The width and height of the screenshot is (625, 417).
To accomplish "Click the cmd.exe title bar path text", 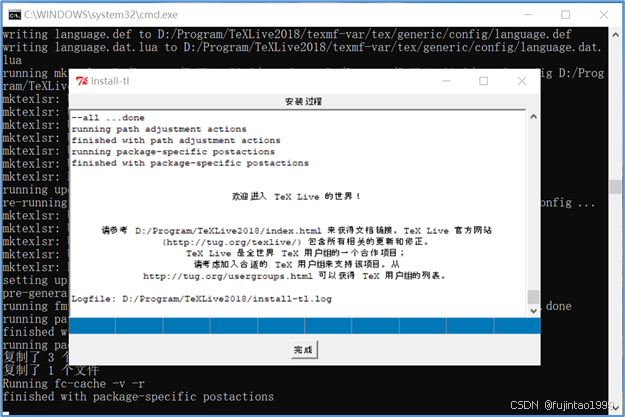I will pyautogui.click(x=101, y=15).
